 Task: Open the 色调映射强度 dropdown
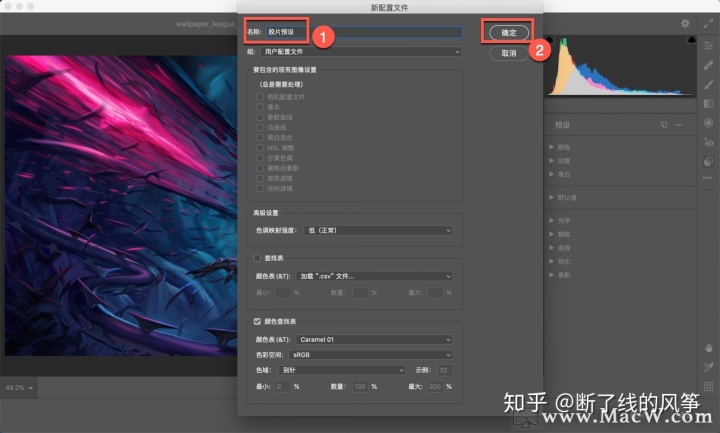(378, 231)
